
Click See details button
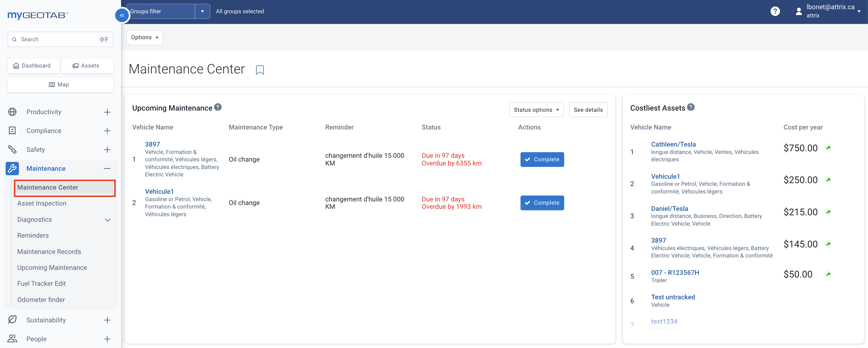click(x=588, y=110)
